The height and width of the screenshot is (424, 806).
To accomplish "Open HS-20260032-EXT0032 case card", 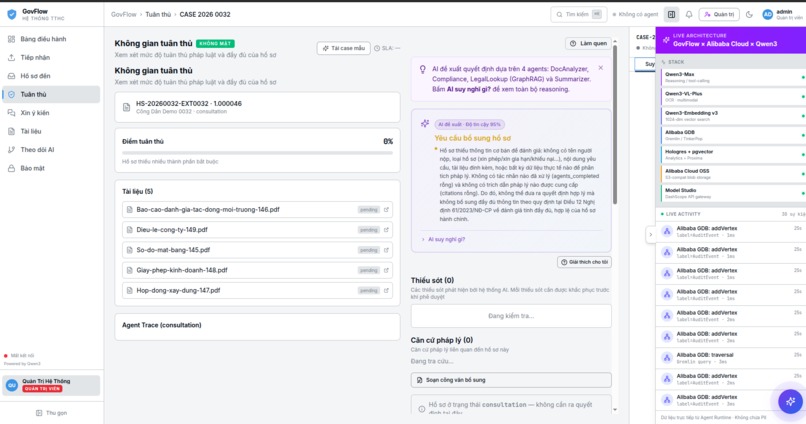I will [x=257, y=107].
